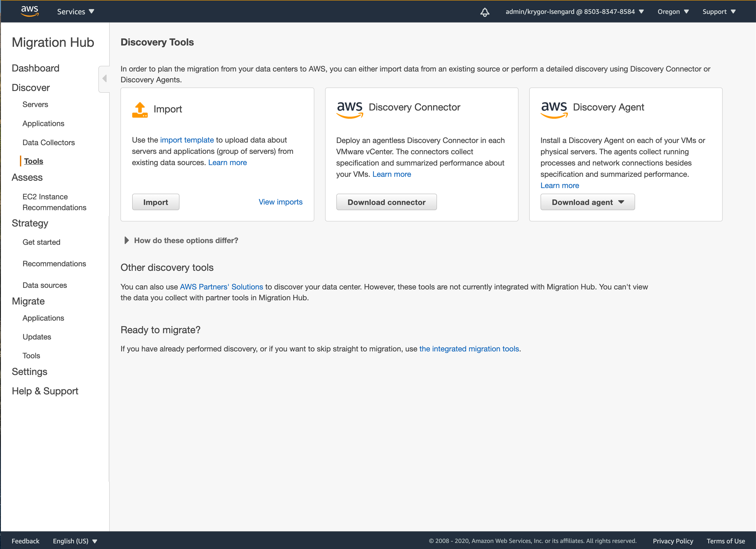
Task: Click the Migration Hub title
Action: (53, 42)
